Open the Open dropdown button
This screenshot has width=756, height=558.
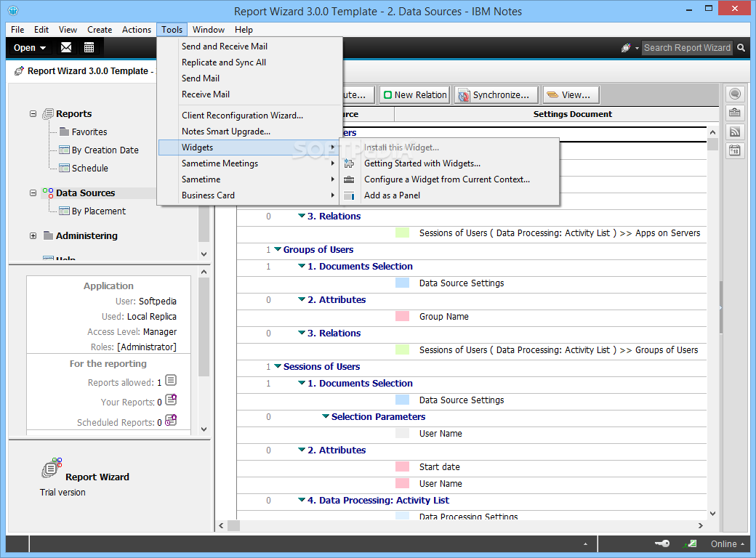[x=29, y=48]
